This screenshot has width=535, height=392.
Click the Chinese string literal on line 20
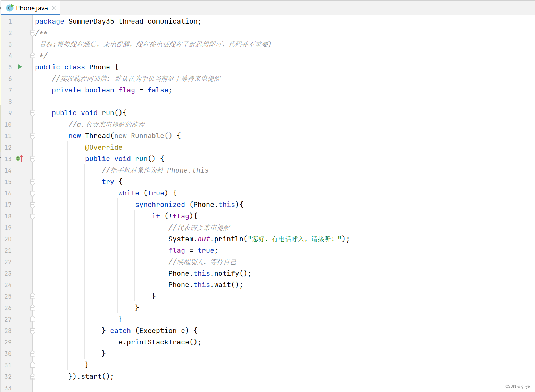[x=294, y=239]
